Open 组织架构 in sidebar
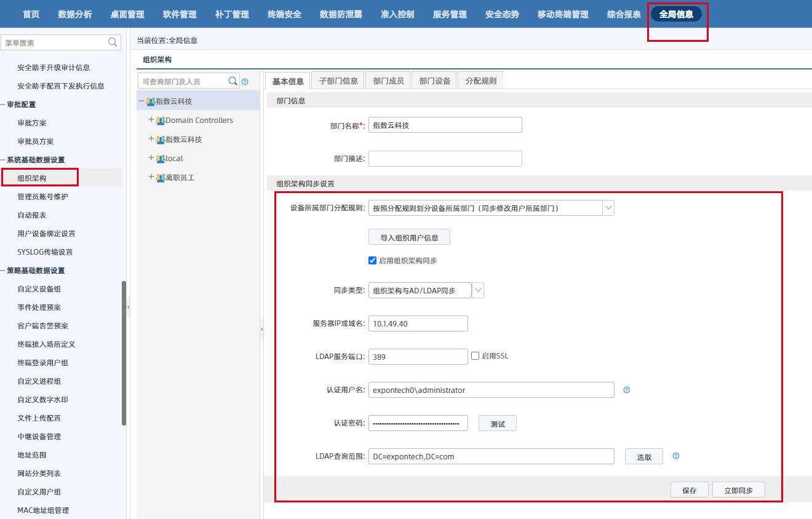812x519 pixels. [x=32, y=178]
